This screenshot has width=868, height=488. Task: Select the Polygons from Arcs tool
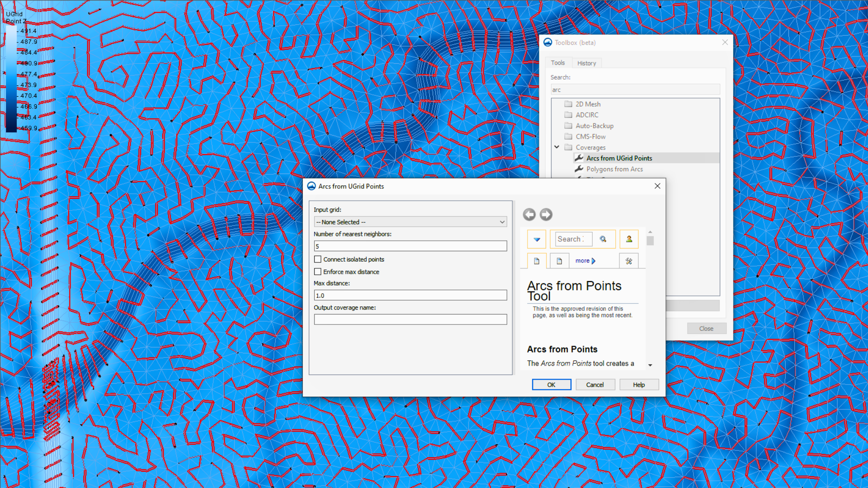(614, 169)
